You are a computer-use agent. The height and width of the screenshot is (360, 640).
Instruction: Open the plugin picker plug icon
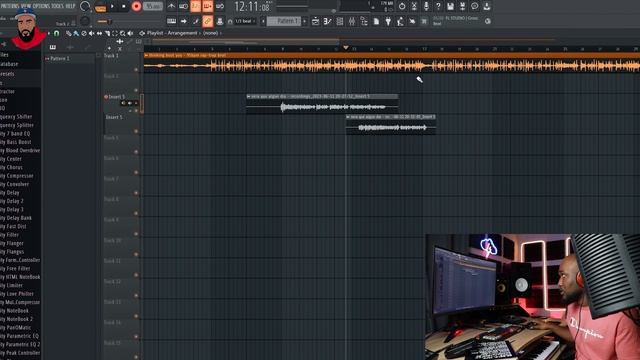pos(388,21)
